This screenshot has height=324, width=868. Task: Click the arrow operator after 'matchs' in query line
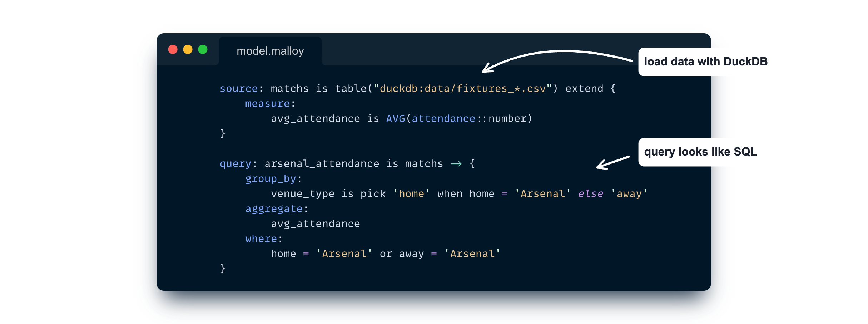tap(456, 164)
